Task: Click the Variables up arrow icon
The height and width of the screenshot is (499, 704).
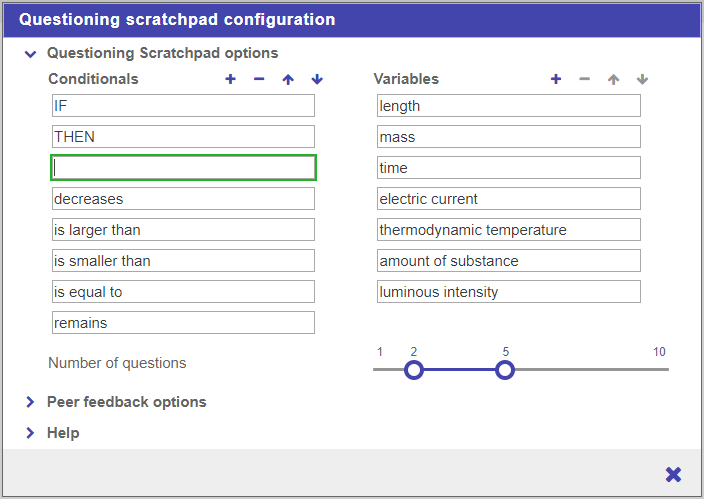Action: tap(614, 79)
